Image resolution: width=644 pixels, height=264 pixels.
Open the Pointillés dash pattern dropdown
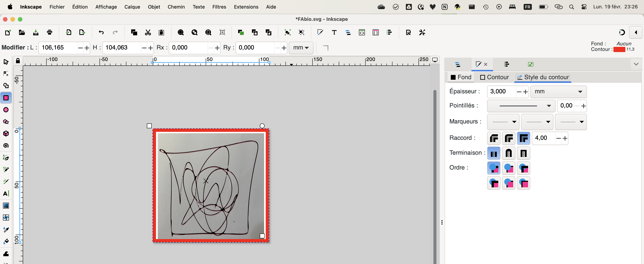521,106
